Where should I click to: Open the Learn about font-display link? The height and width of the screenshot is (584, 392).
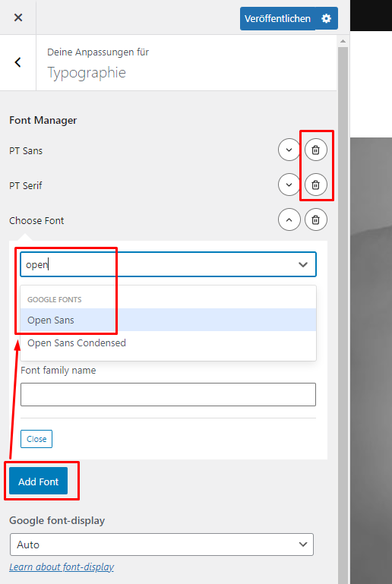62,567
